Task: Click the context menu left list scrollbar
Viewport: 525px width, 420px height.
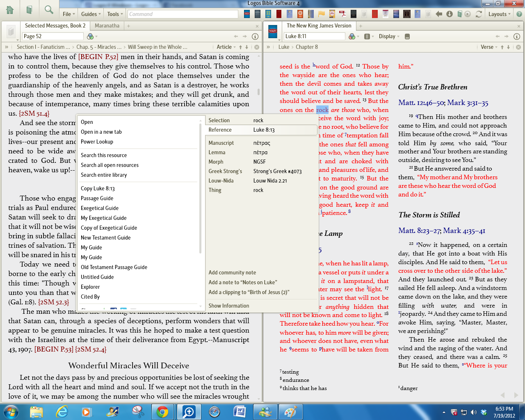Action: (x=200, y=189)
